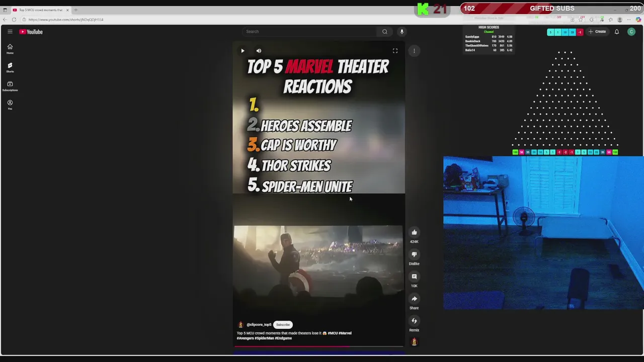Viewport: 644px width, 362px height.
Task: View site info via the lock icon
Action: (24, 20)
